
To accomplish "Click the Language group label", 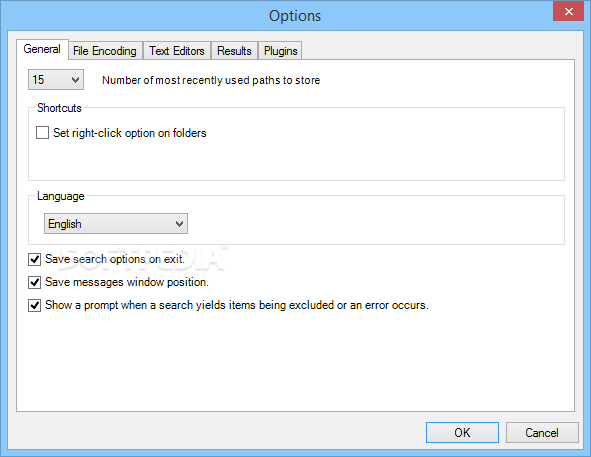I will (61, 196).
